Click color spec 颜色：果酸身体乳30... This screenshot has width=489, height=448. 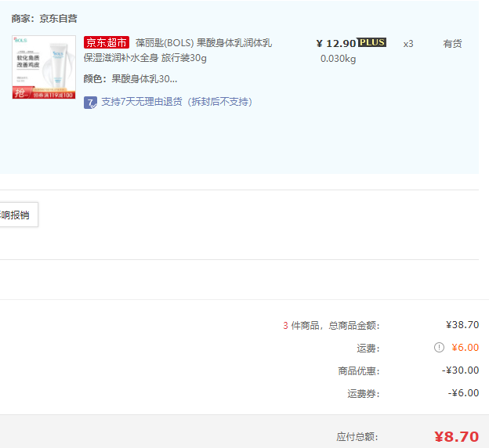(130, 79)
